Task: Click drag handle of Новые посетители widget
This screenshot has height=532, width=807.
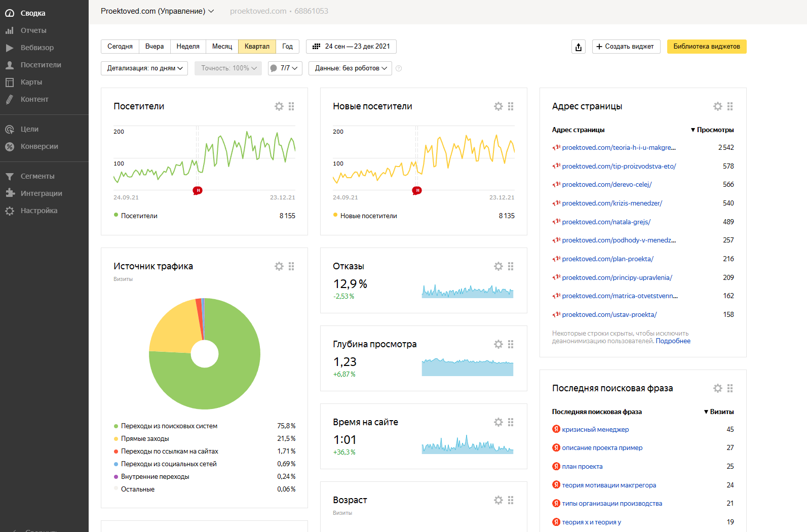Action: coord(511,106)
